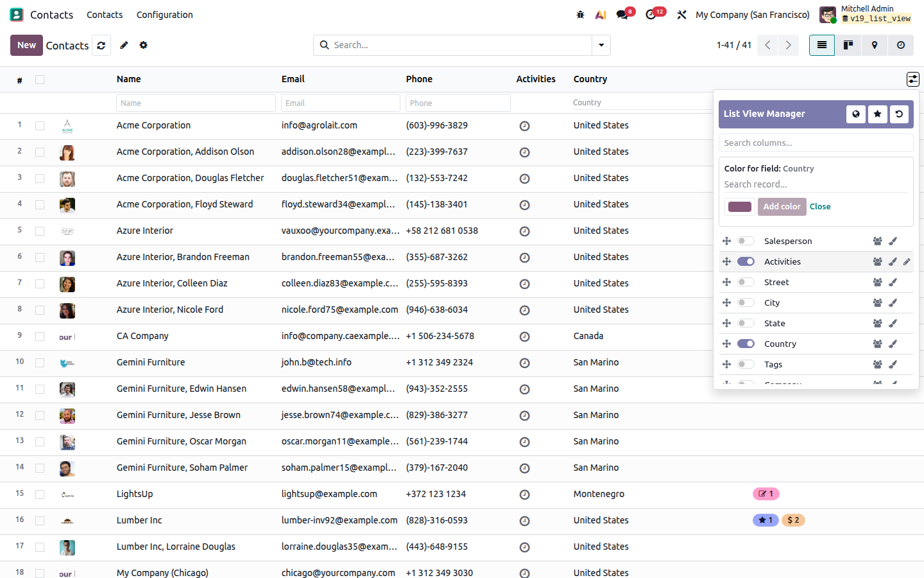Click the New button

point(26,45)
